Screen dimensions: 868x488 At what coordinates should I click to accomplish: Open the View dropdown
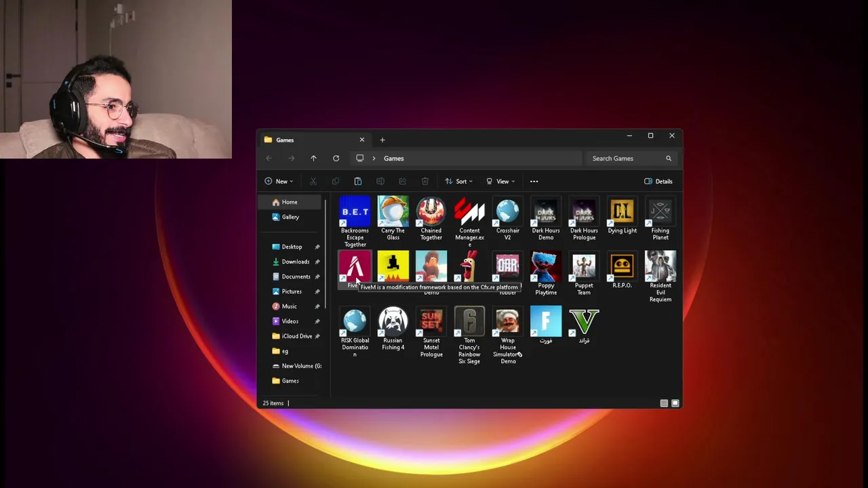[500, 181]
